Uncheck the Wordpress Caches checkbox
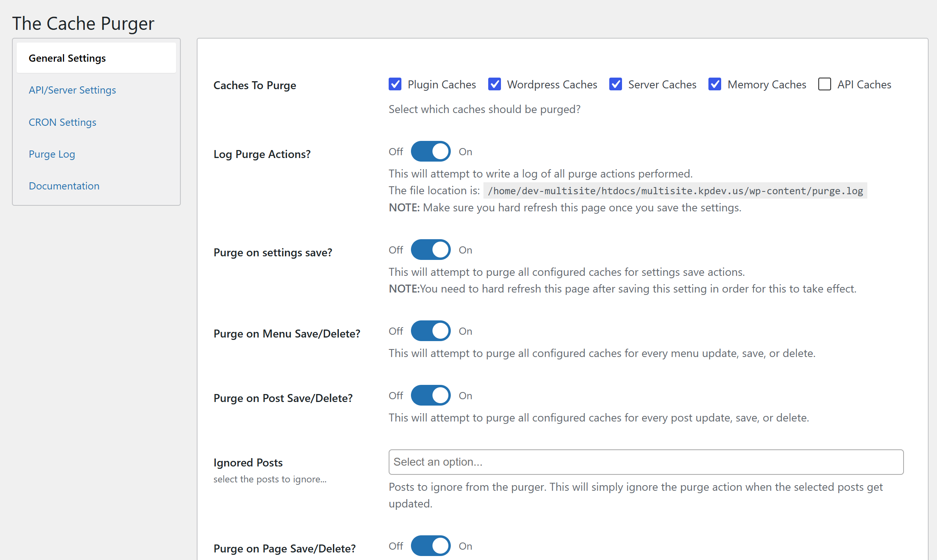 tap(494, 84)
